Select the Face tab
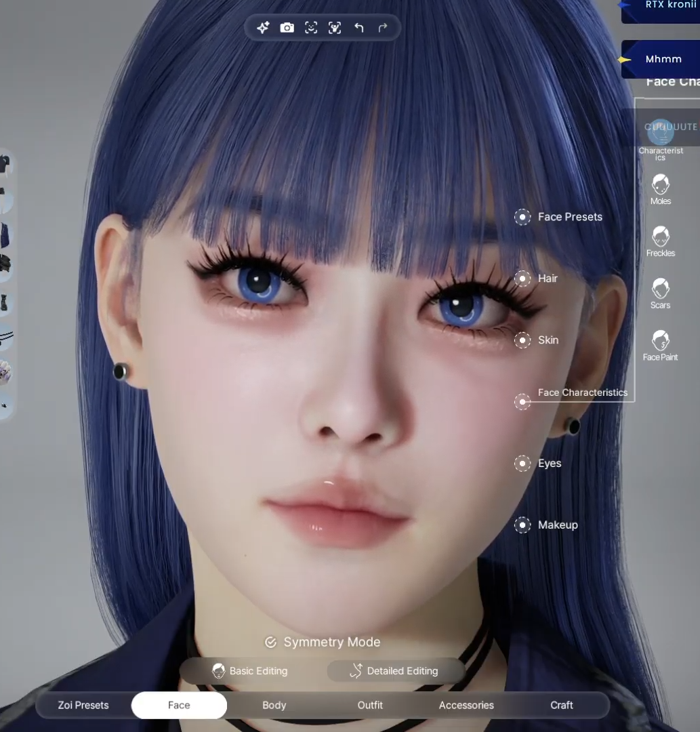Screen dimensions: 700x732 (x=179, y=705)
